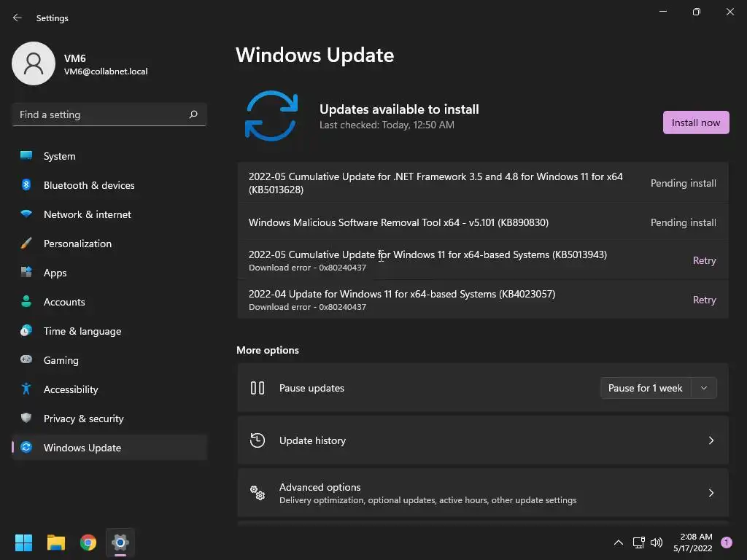747x560 pixels.
Task: Open the Advanced options row
Action: point(483,493)
